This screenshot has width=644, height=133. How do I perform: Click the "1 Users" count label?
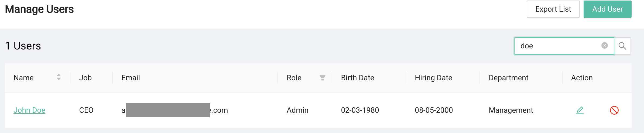23,46
